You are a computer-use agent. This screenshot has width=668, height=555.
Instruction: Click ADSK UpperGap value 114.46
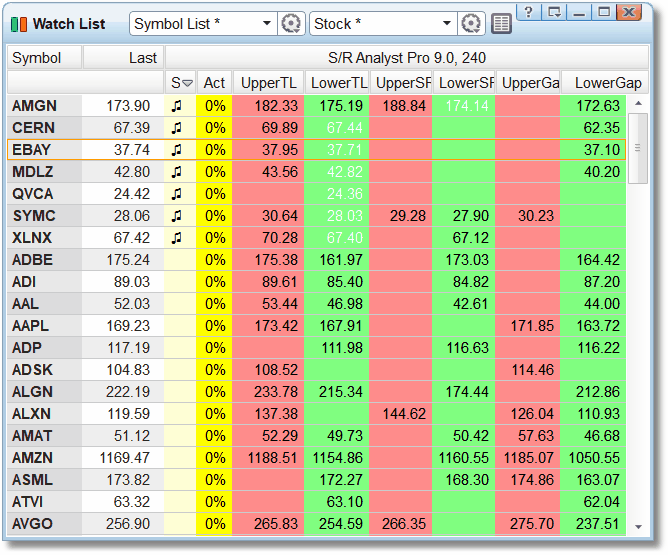[x=532, y=370]
